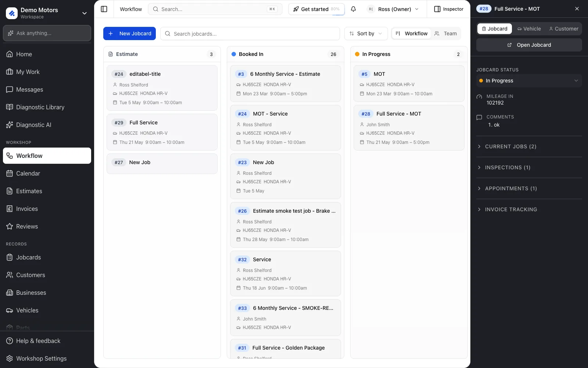
Task: Open notifications bell icon
Action: coord(353,9)
